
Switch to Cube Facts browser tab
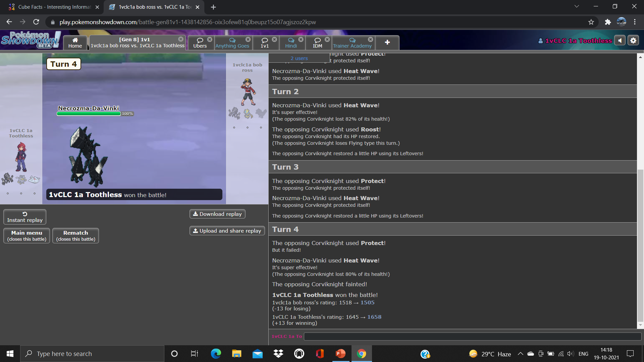point(54,7)
